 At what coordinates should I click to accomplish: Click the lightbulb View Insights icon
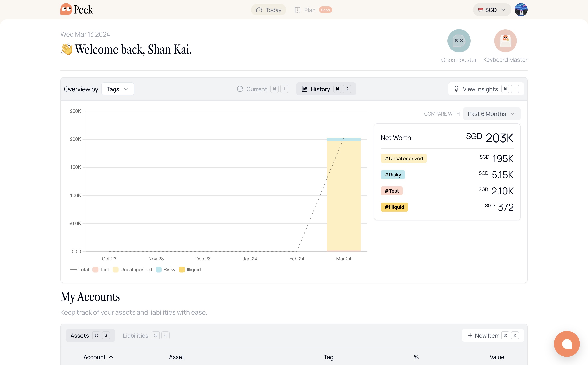click(456, 89)
